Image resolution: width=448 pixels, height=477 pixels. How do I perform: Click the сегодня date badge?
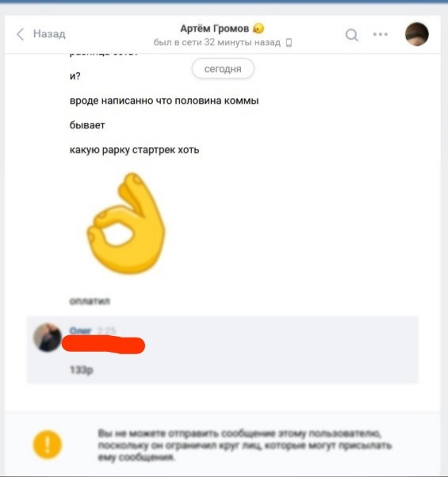223,69
